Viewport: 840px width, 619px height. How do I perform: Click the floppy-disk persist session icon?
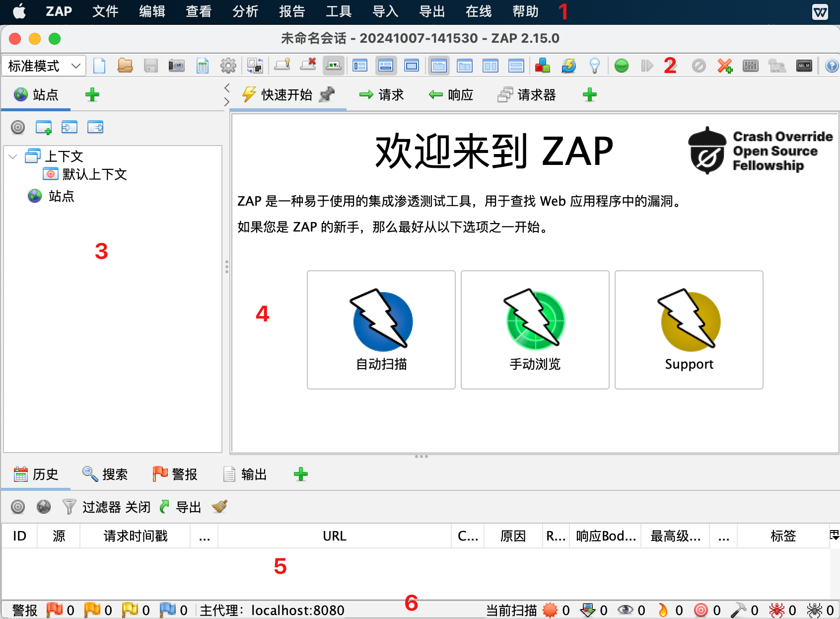[151, 66]
